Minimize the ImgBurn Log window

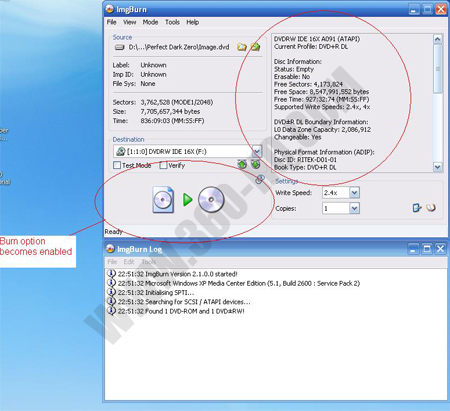click(413, 249)
